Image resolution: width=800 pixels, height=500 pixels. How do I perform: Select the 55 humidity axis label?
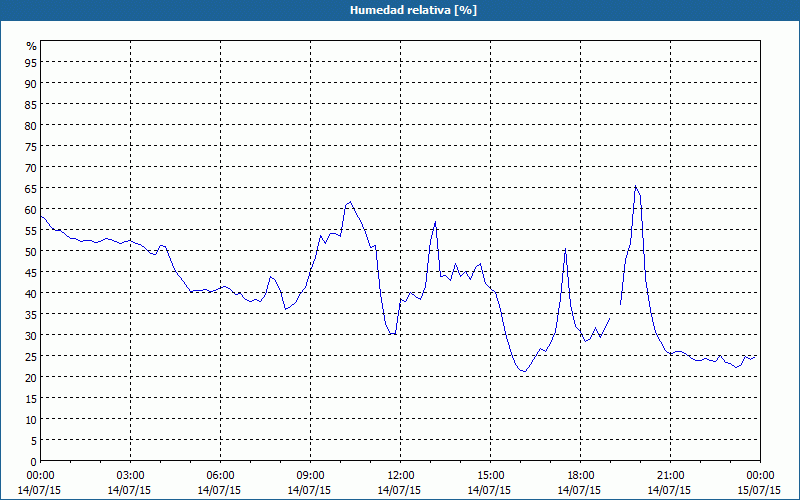(31, 230)
